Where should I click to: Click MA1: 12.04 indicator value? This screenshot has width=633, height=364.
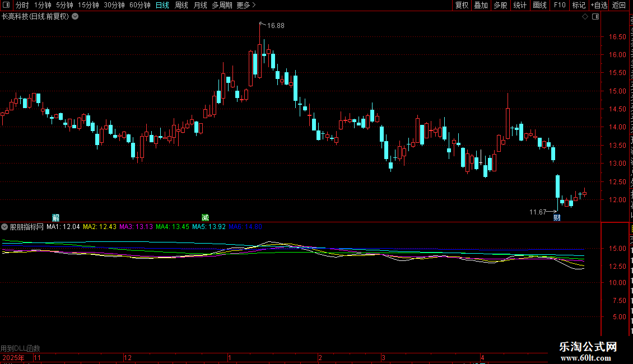(x=63, y=227)
